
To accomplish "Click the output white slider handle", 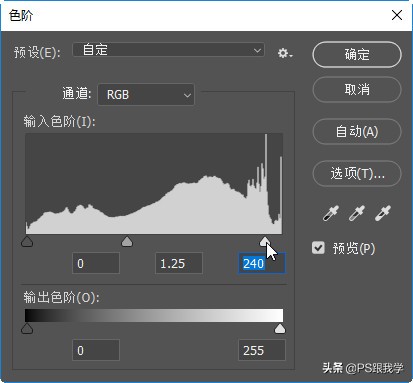I will (280, 328).
